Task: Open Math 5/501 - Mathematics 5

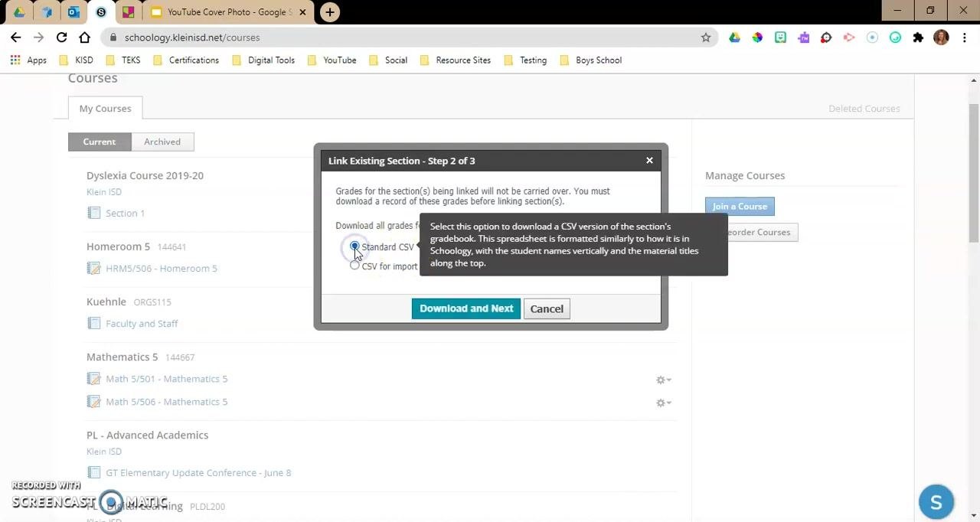Action: coord(166,378)
